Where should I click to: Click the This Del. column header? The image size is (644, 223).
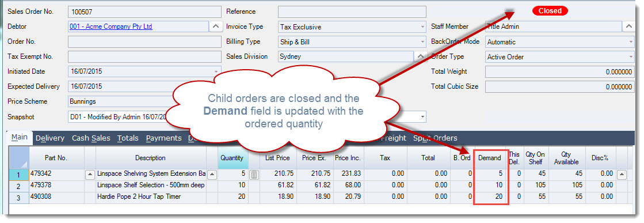coord(514,158)
